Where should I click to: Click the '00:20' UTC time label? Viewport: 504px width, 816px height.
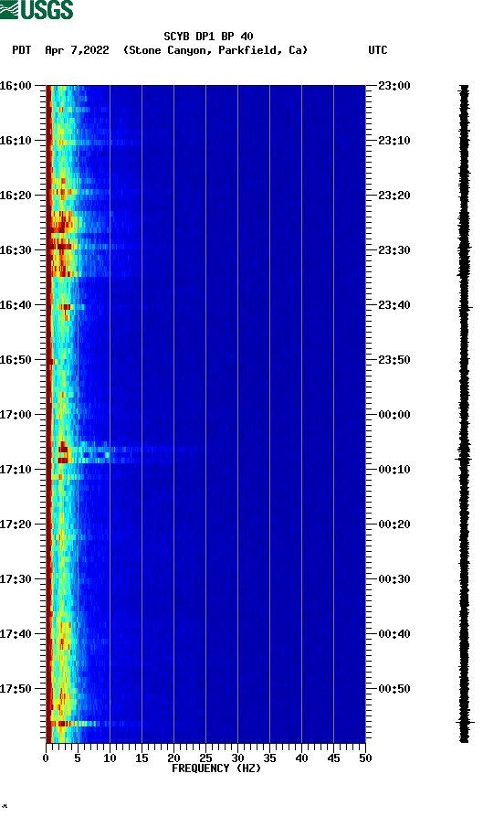(x=394, y=525)
